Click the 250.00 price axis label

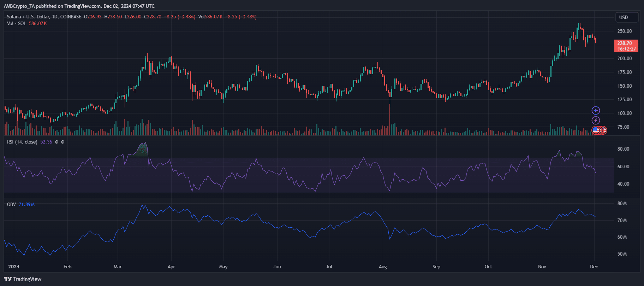pyautogui.click(x=625, y=31)
